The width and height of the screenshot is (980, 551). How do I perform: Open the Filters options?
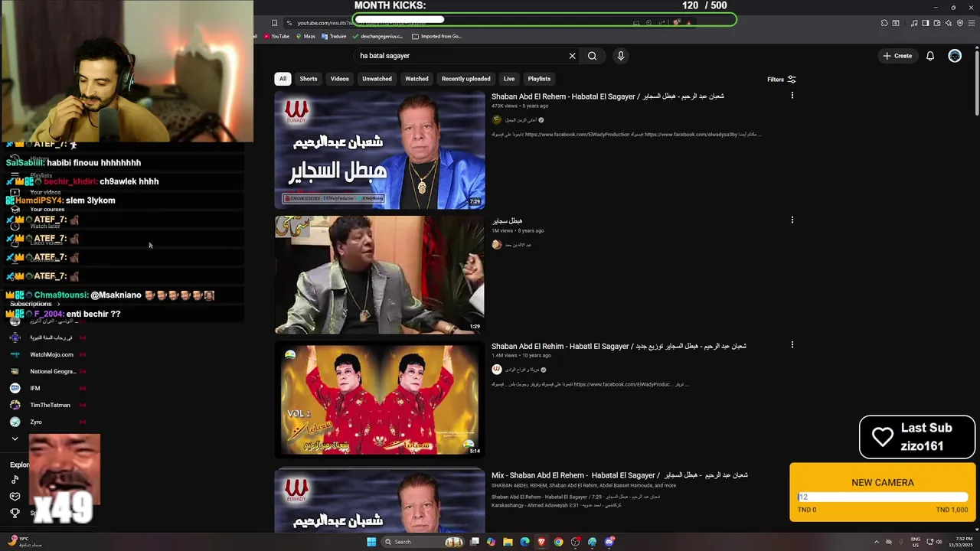[x=782, y=80]
